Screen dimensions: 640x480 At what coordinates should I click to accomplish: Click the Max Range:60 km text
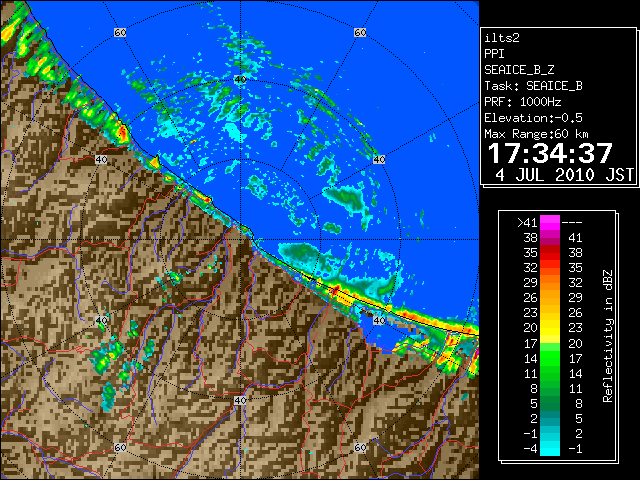click(536, 134)
